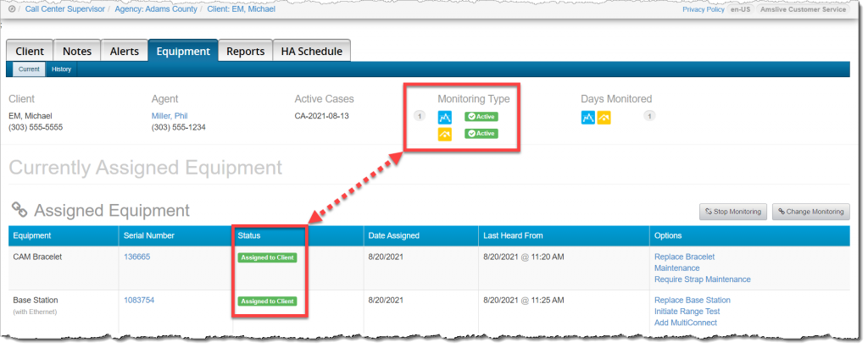The width and height of the screenshot is (868, 348).
Task: Open the Privacy Policy link
Action: click(704, 9)
